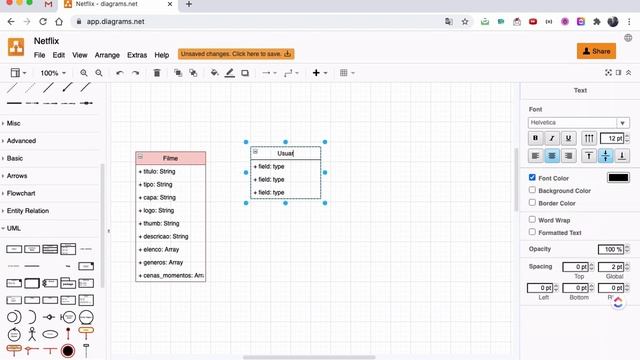
Task: Open the File menu
Action: coord(40,55)
